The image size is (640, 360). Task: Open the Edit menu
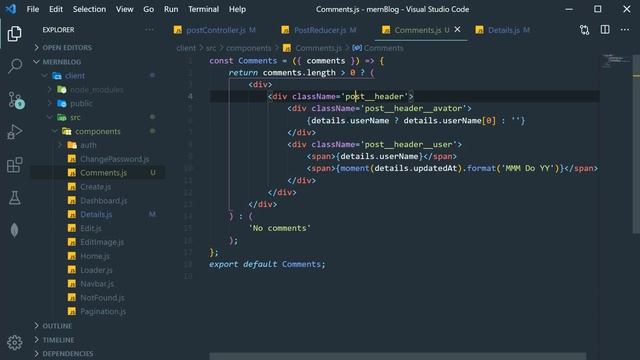56,9
